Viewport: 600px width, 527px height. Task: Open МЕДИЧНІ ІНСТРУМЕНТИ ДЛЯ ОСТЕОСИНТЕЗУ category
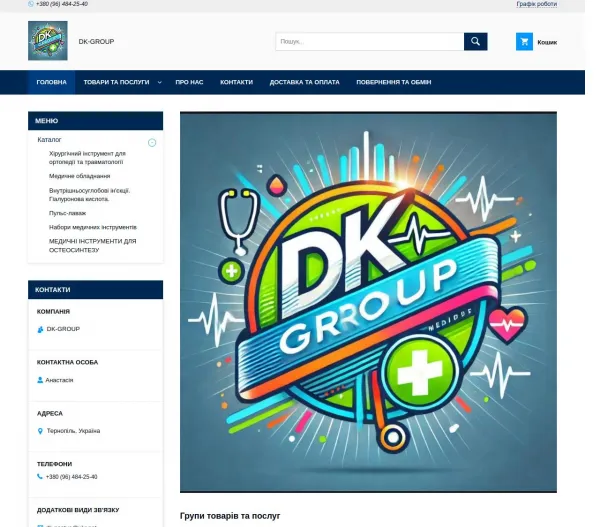point(93,246)
